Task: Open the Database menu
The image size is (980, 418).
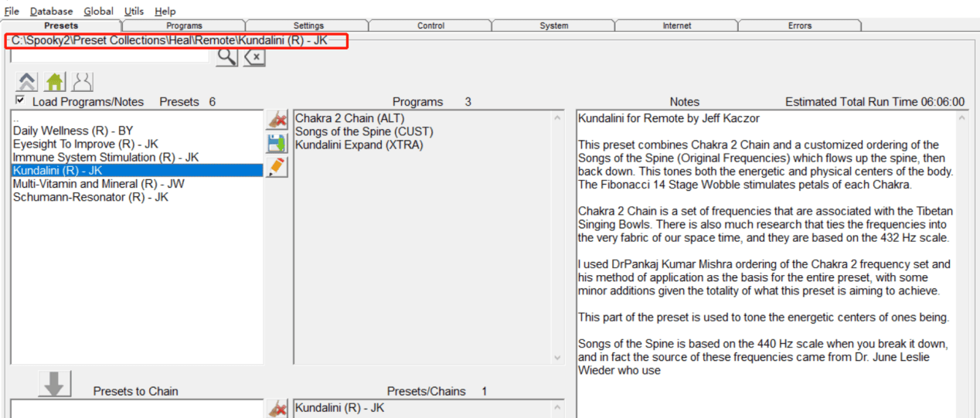Action: 51,11
